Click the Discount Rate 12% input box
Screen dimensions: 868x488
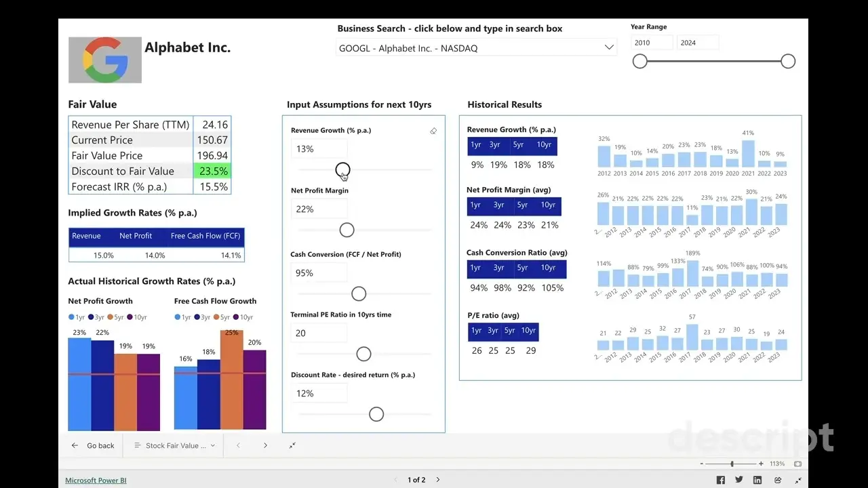coord(319,394)
